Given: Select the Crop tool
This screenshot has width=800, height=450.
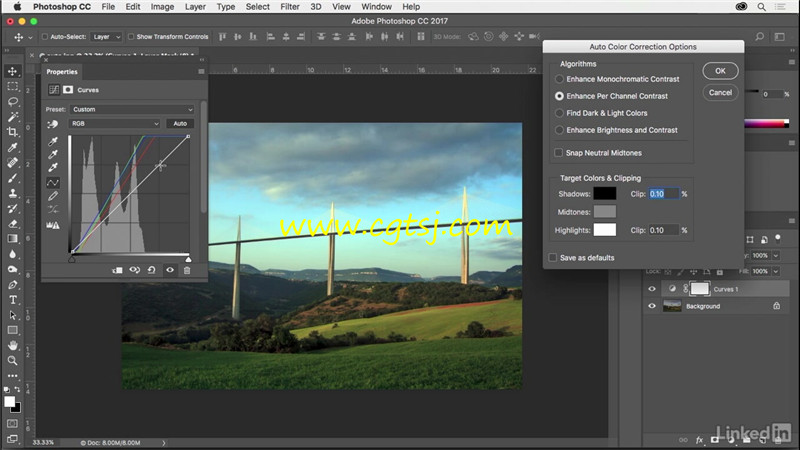Looking at the screenshot, I should 12,132.
